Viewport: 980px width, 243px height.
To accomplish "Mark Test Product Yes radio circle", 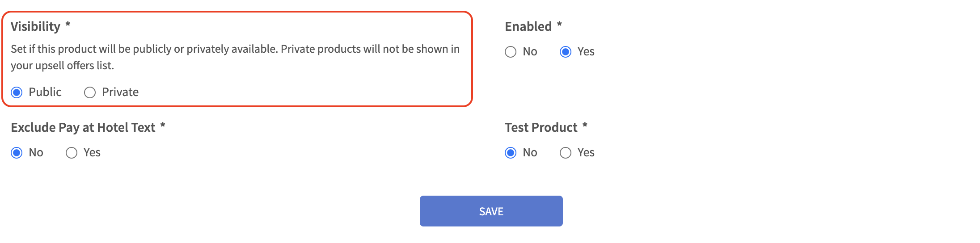I will [566, 153].
